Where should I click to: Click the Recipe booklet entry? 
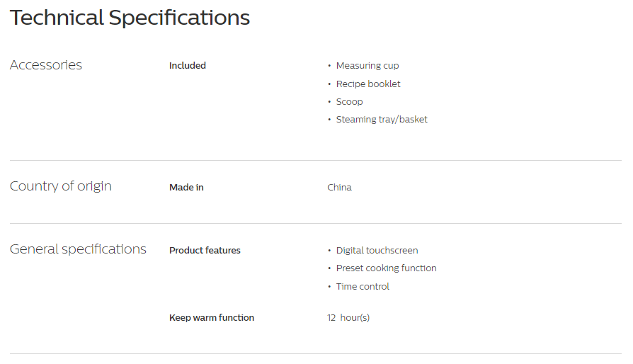[x=368, y=84]
